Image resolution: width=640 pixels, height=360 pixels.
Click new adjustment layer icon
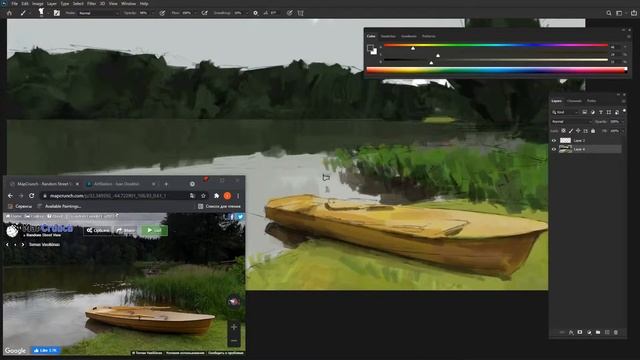[589, 333]
